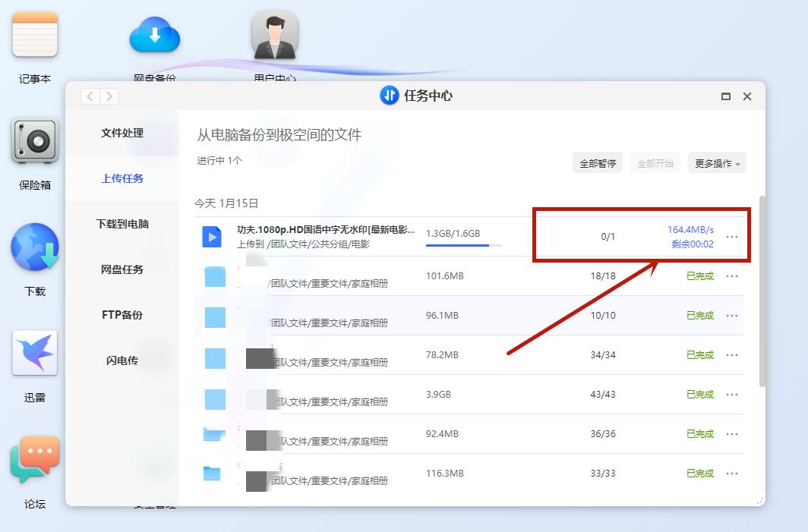The image size is (808, 532).
Task: Launch the 记事本 notepad app
Action: click(33, 35)
